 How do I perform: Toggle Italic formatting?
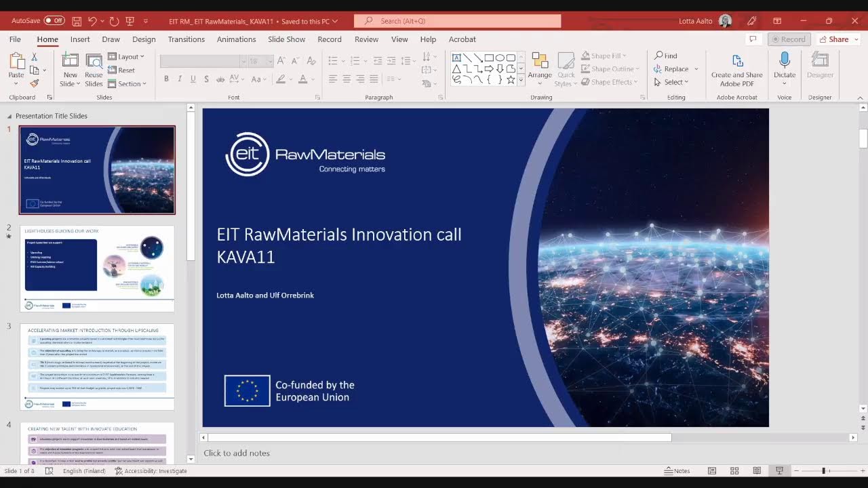pyautogui.click(x=180, y=79)
